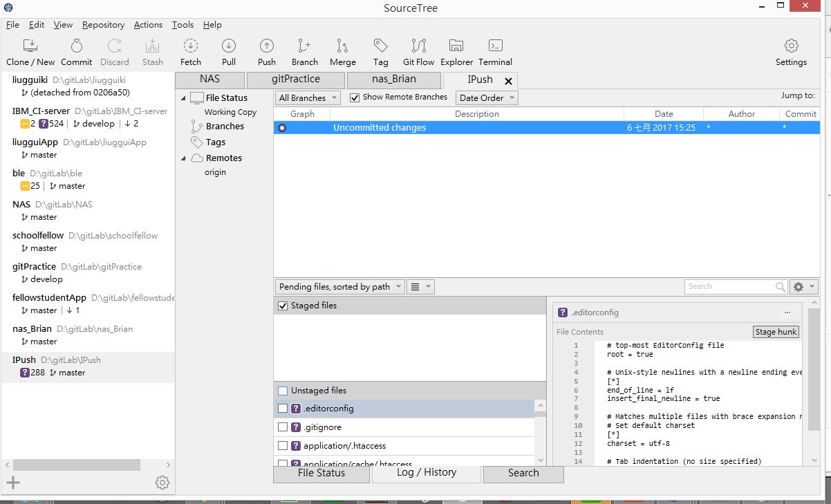Click the horizontal scrollbar in repository list
The height and width of the screenshot is (504, 831).
pos(76,465)
